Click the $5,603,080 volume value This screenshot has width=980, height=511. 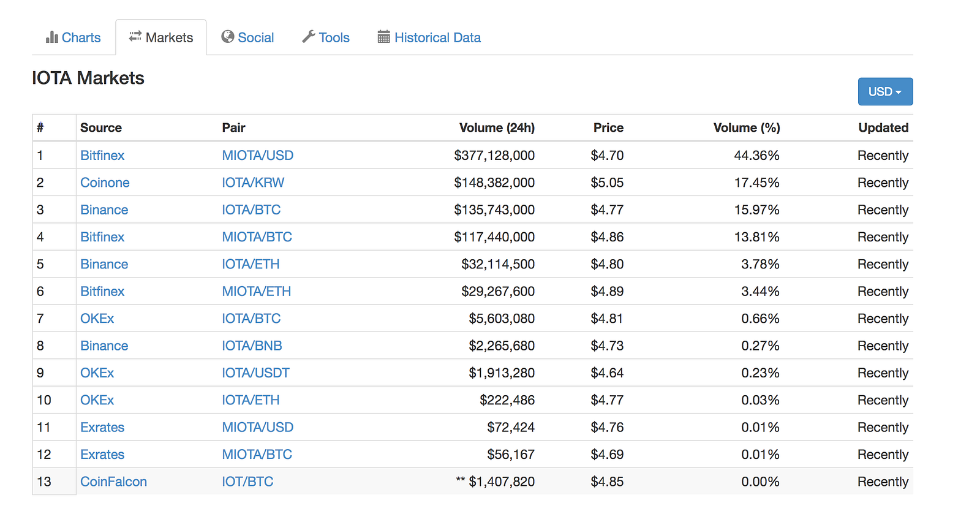502,319
